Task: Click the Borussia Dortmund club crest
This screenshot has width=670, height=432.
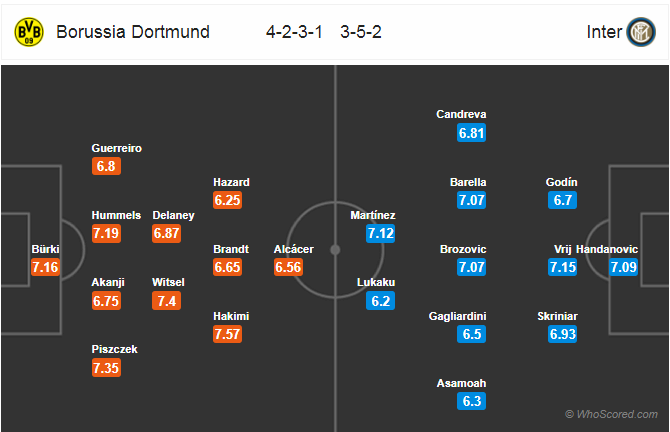Action: pos(29,32)
